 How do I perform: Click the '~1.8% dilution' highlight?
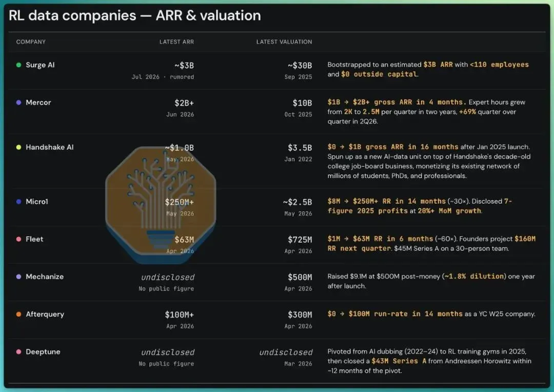[x=475, y=277]
